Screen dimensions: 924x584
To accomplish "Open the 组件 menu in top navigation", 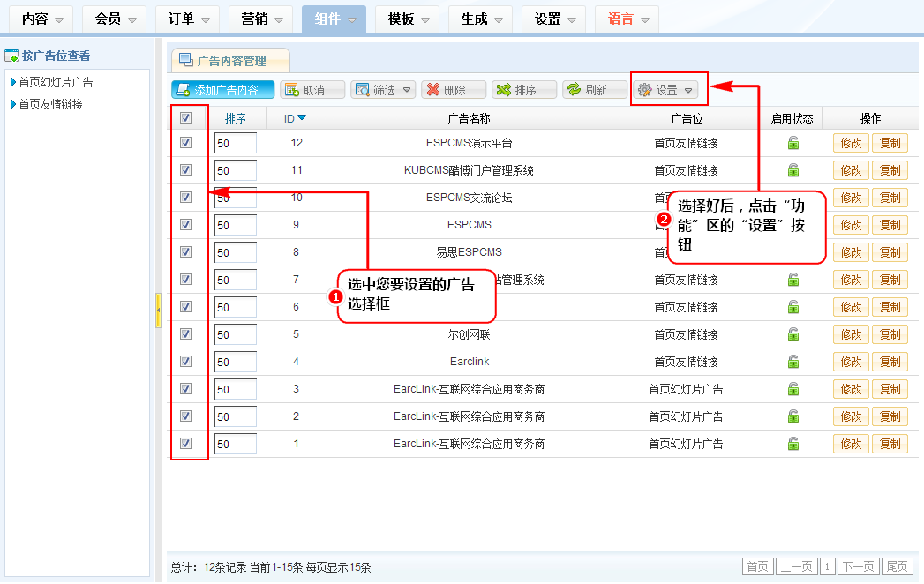I will pos(334,19).
